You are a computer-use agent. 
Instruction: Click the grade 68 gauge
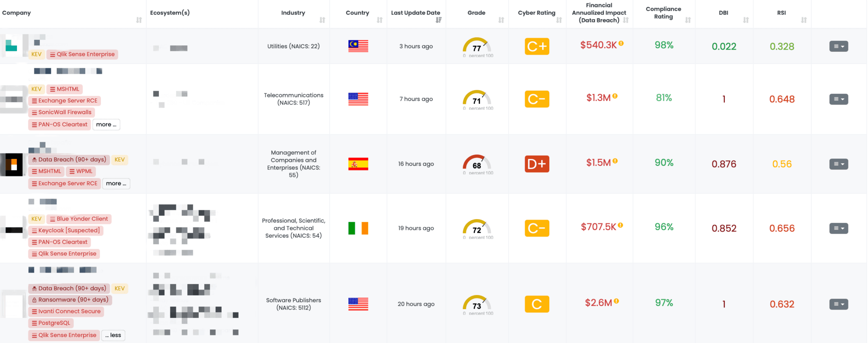point(477,165)
